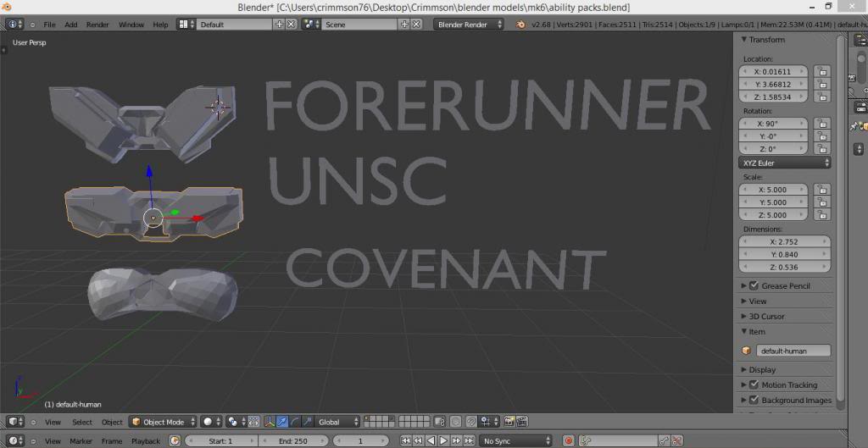Toggle lock for Location Z
868x448 pixels.
822,97
